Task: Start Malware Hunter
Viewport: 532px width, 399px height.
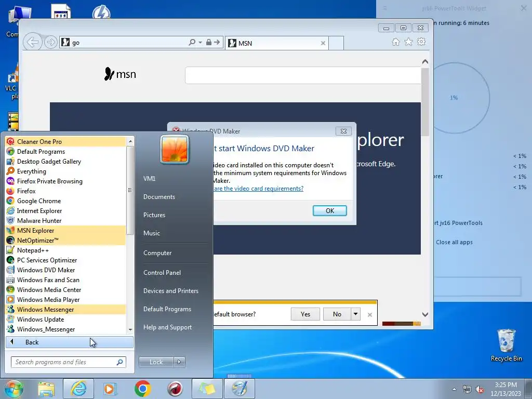Action: click(65, 220)
